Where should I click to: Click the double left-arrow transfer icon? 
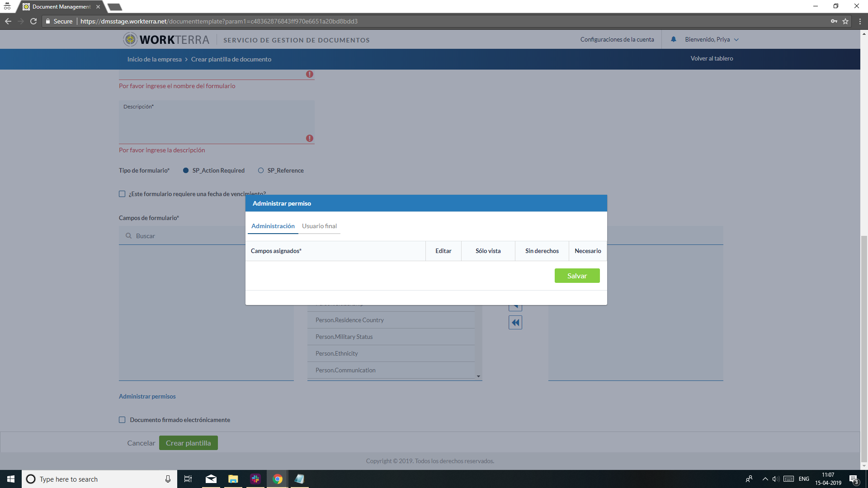515,322
